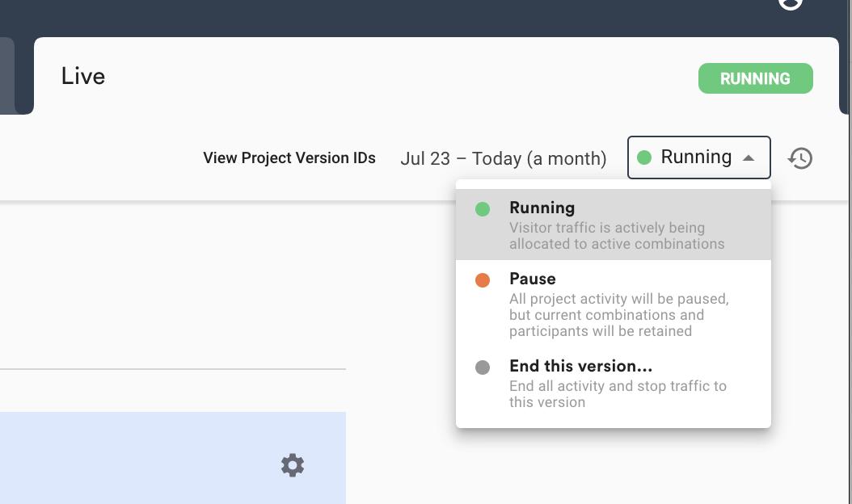Open the Running status combo box
The image size is (852, 504).
(x=698, y=157)
